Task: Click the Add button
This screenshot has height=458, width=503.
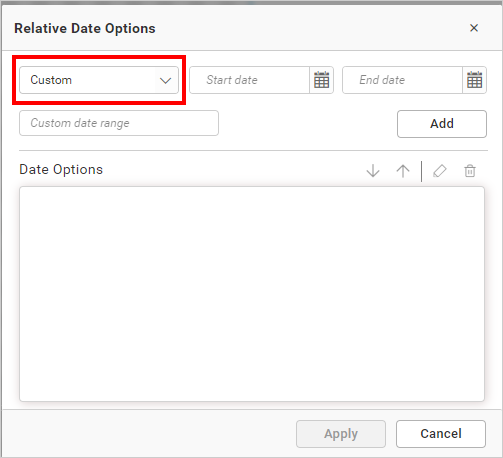Action: 442,124
